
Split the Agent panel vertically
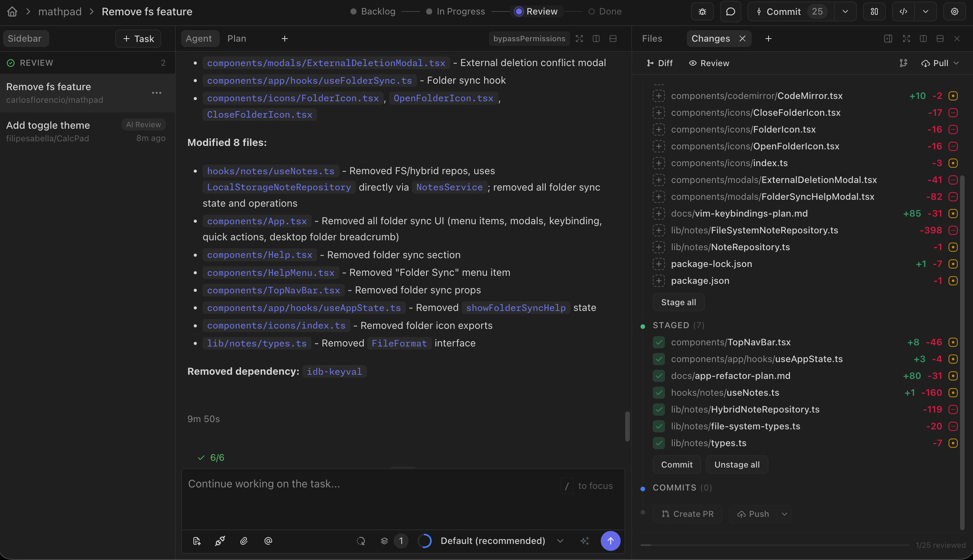pyautogui.click(x=596, y=39)
